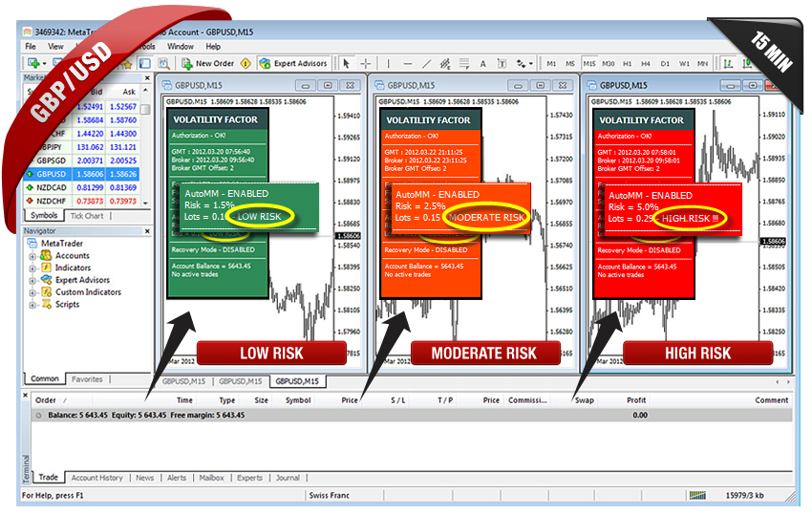The height and width of the screenshot is (515, 812).
Task: Switch to M5 timeframe
Action: [x=570, y=63]
